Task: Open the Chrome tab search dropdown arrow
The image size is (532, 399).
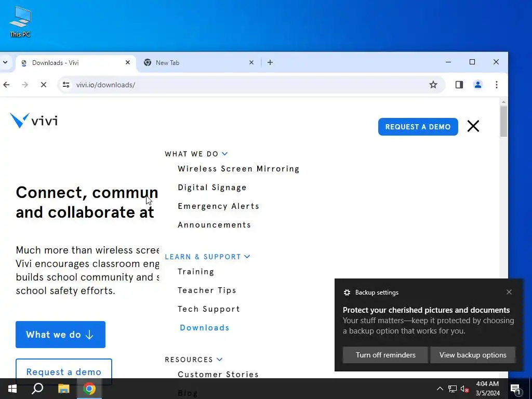Action: [5, 62]
